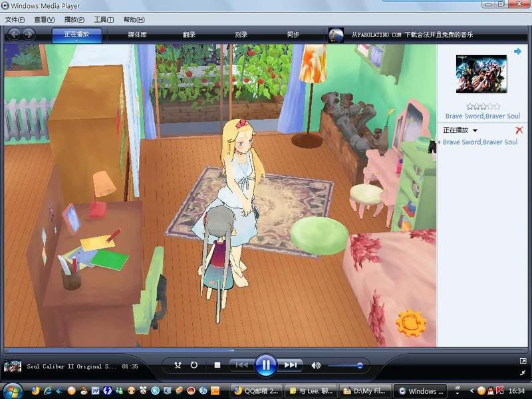This screenshot has height=399, width=532.
Task: Switch to D:\My Fil... folder taskbar window
Action: pyautogui.click(x=365, y=391)
